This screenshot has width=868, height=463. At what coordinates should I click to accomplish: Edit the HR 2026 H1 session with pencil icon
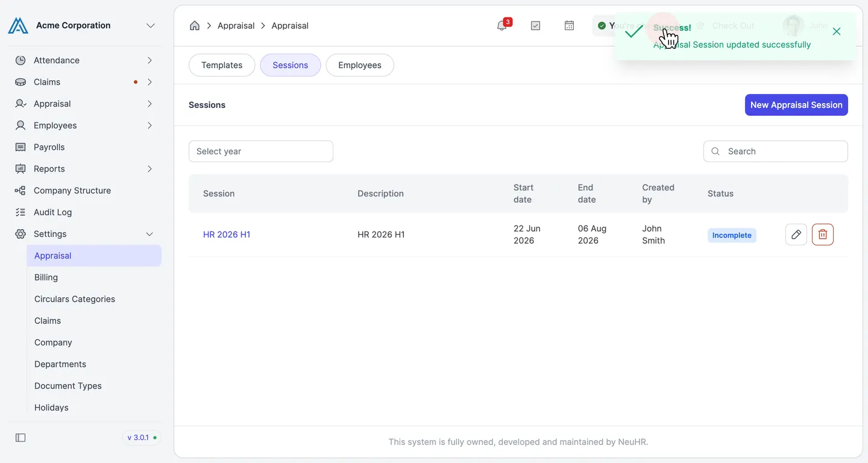point(796,235)
